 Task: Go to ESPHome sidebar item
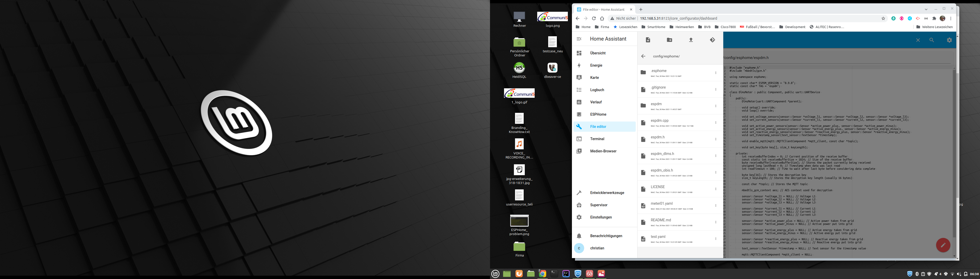coord(598,114)
